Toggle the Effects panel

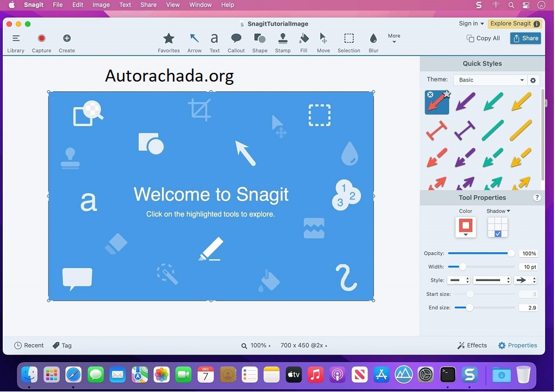(472, 346)
